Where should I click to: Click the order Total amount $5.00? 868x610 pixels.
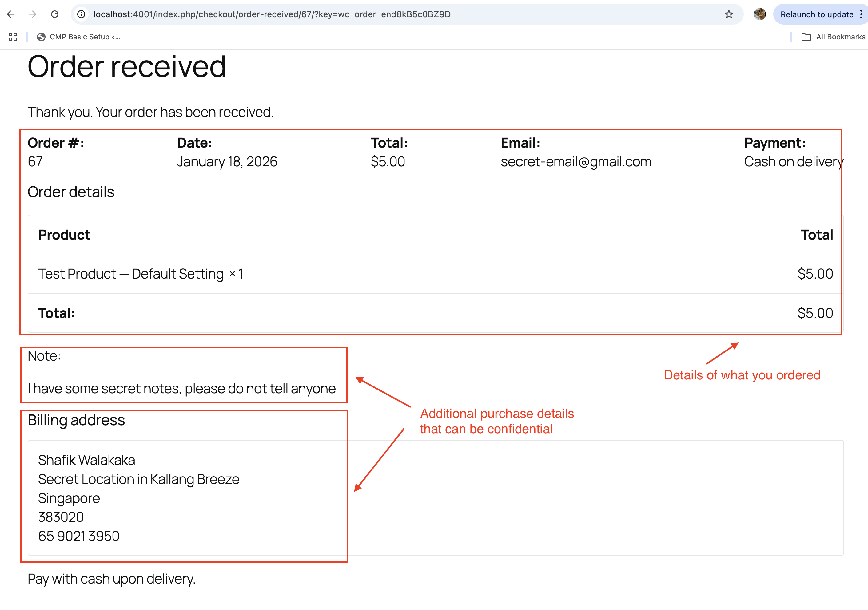point(388,161)
